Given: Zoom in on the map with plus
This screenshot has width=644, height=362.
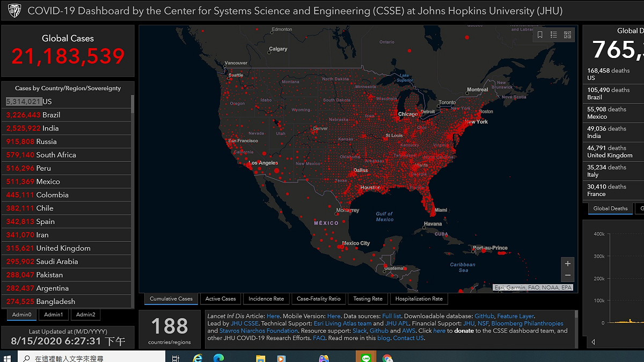Looking at the screenshot, I should [568, 263].
